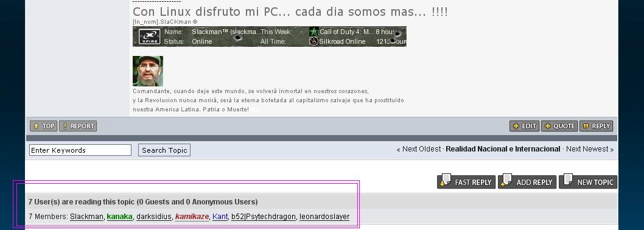This screenshot has width=644, height=230.
Task: Focus the Enter Keywords search field
Action: (x=80, y=150)
